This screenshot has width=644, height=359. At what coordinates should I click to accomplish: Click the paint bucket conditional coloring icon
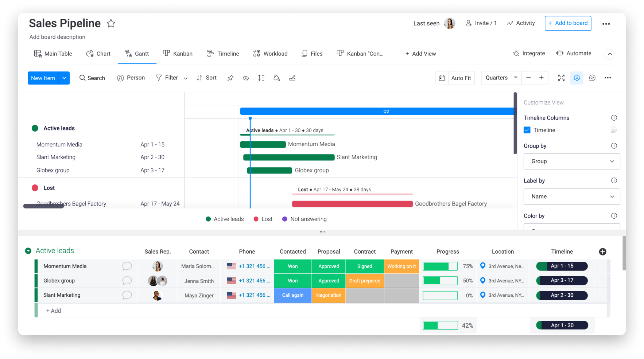click(x=277, y=78)
